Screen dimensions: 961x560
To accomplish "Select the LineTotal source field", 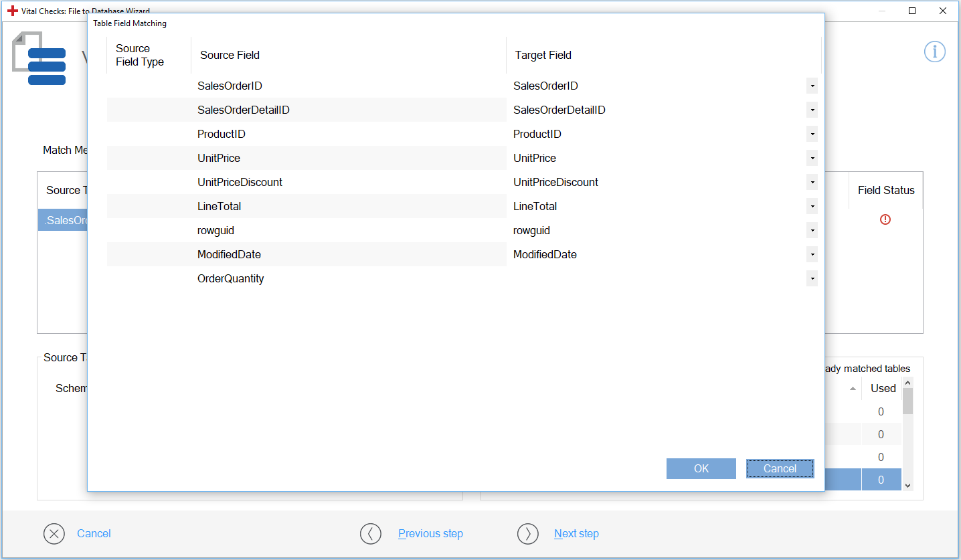I will tap(219, 206).
